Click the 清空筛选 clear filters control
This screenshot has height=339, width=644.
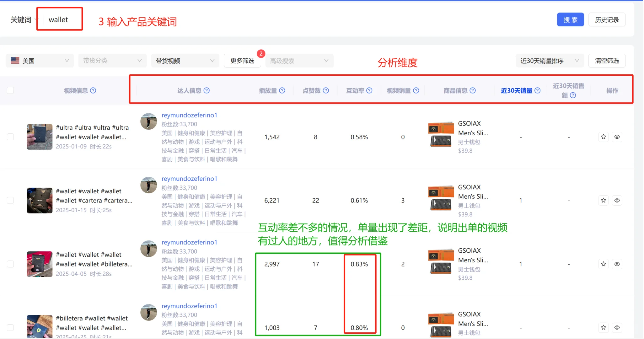tap(607, 61)
